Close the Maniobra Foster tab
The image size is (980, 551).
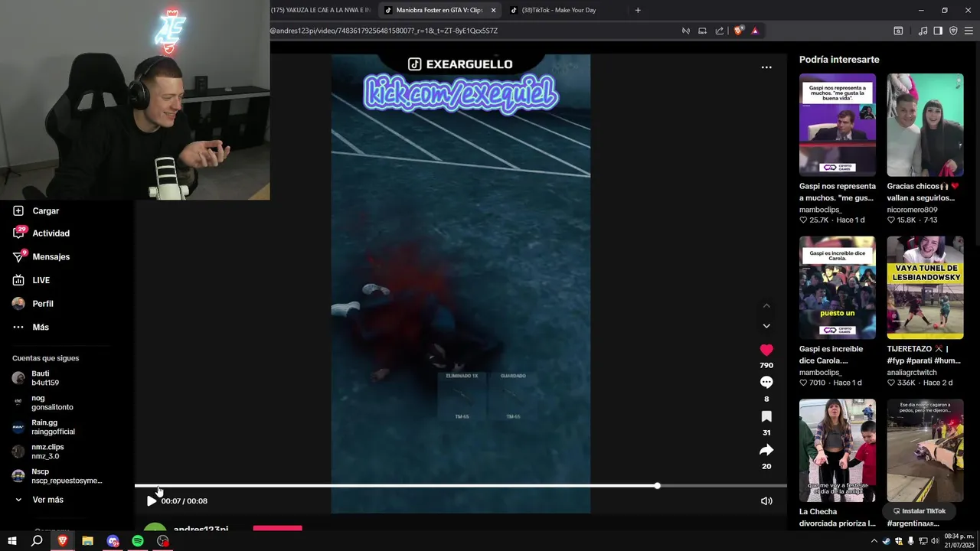(x=493, y=10)
